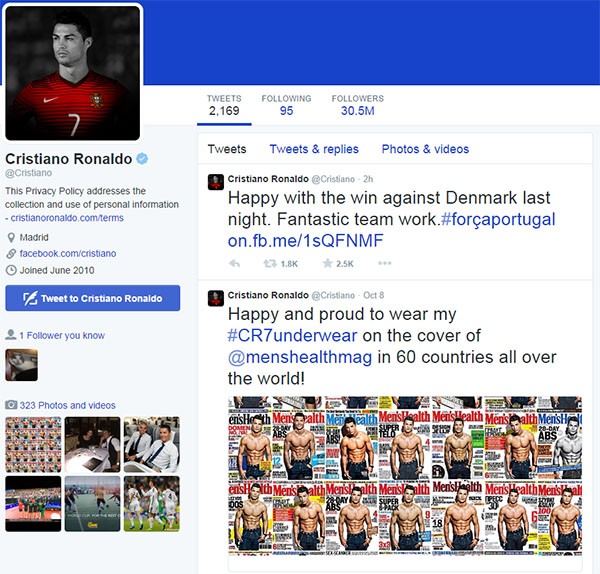Select the Tweets tab
The image size is (600, 574).
(227, 149)
